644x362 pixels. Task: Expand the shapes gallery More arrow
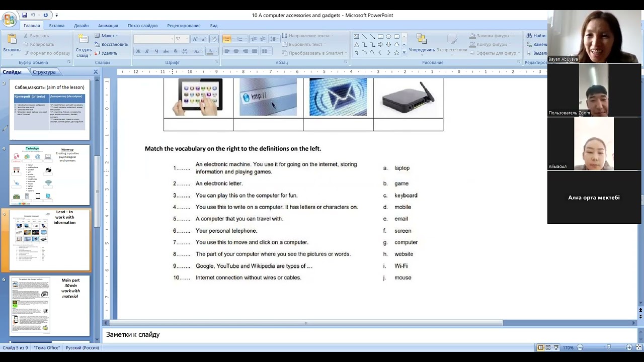coord(404,53)
